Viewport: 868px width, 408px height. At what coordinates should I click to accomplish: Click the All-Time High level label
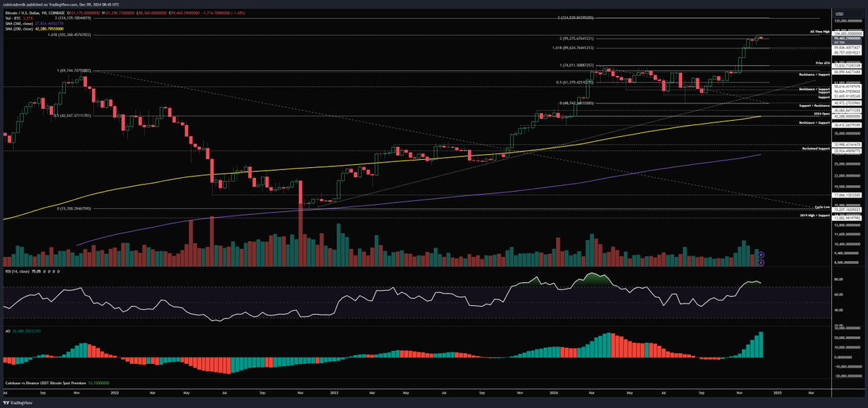pyautogui.click(x=819, y=32)
